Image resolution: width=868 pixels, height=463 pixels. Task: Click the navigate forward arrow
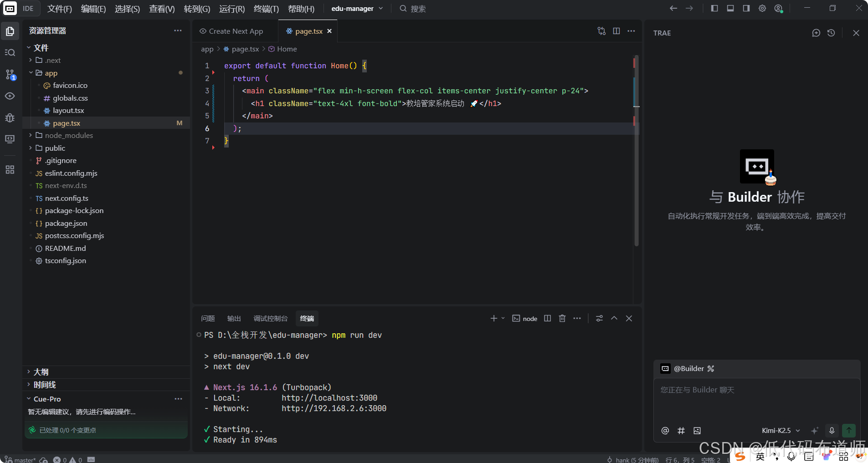[689, 8]
